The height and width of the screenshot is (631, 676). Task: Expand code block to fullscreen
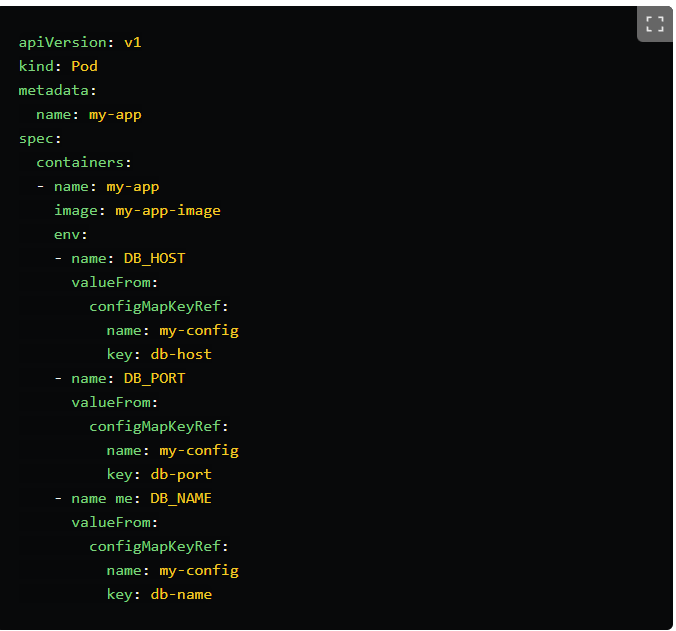click(x=654, y=24)
